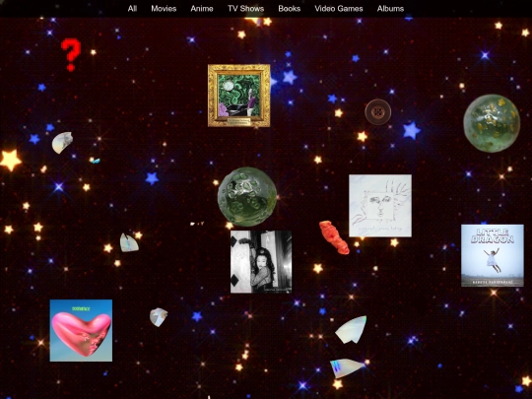Switch to the Anime tab
532x399 pixels.
click(202, 9)
